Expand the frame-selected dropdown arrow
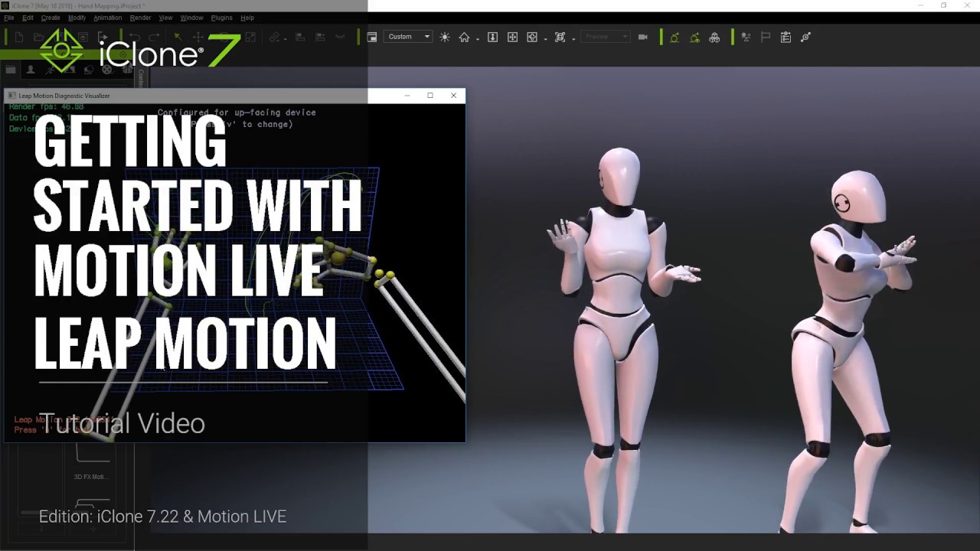 point(573,38)
